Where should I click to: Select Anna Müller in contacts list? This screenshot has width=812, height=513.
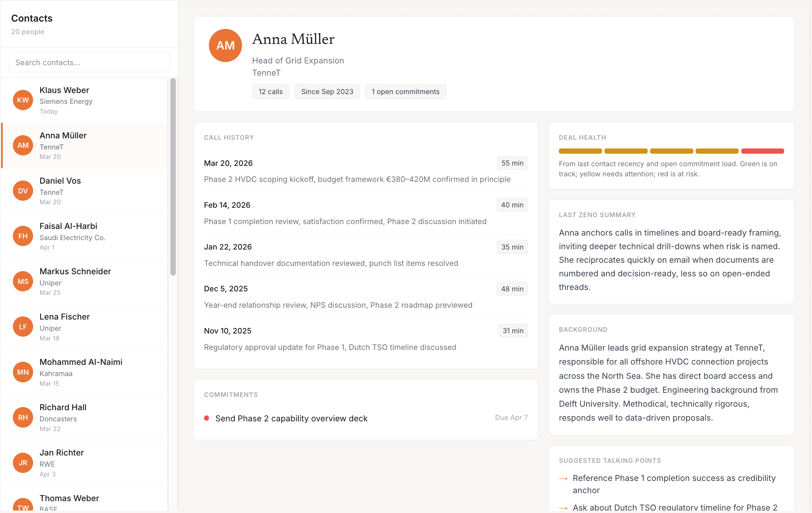pyautogui.click(x=85, y=146)
